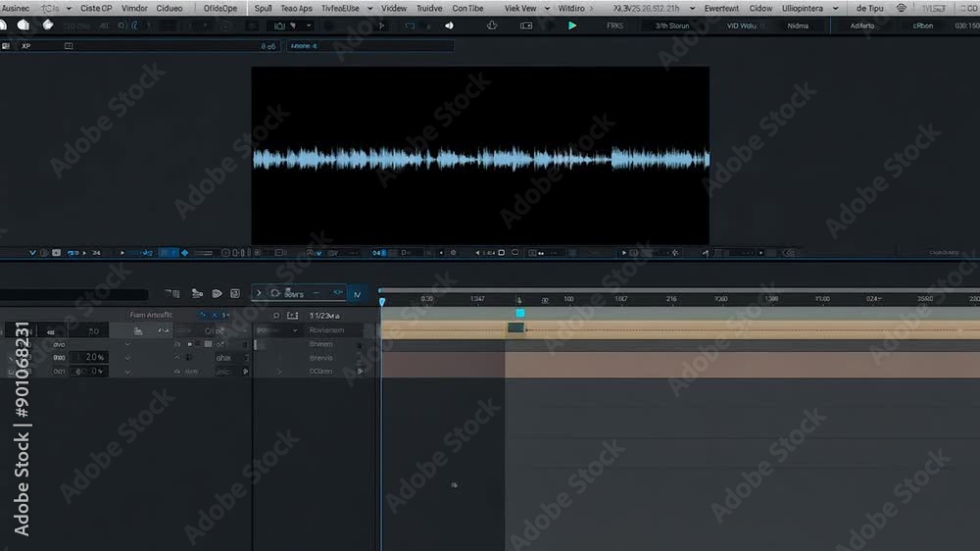The height and width of the screenshot is (551, 980).
Task: Open the Ciste CP menu
Action: pyautogui.click(x=96, y=8)
